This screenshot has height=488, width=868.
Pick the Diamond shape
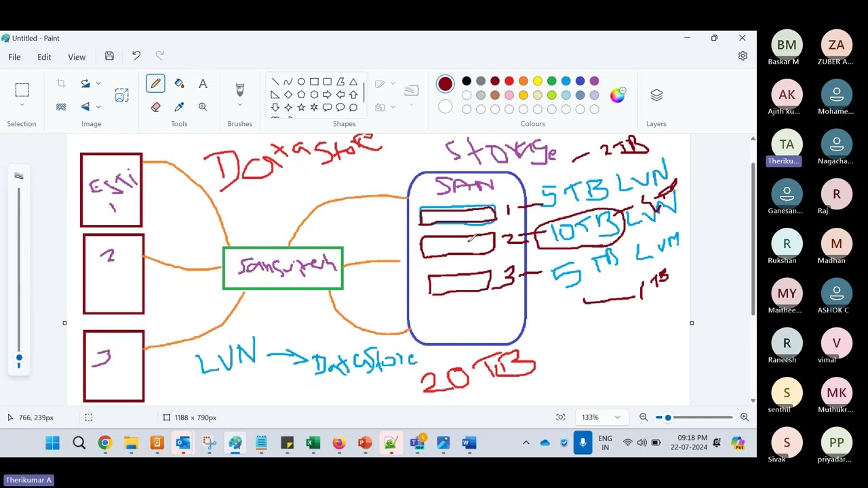pyautogui.click(x=288, y=94)
